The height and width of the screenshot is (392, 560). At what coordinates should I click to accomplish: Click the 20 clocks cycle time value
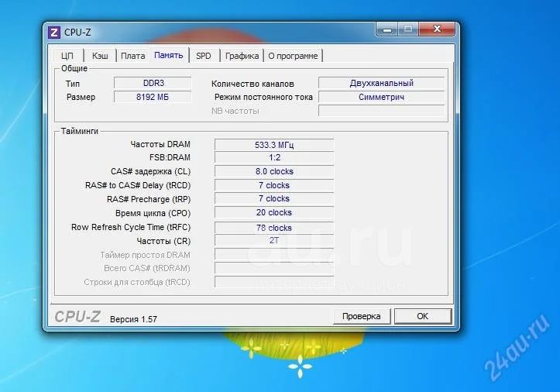click(x=274, y=212)
